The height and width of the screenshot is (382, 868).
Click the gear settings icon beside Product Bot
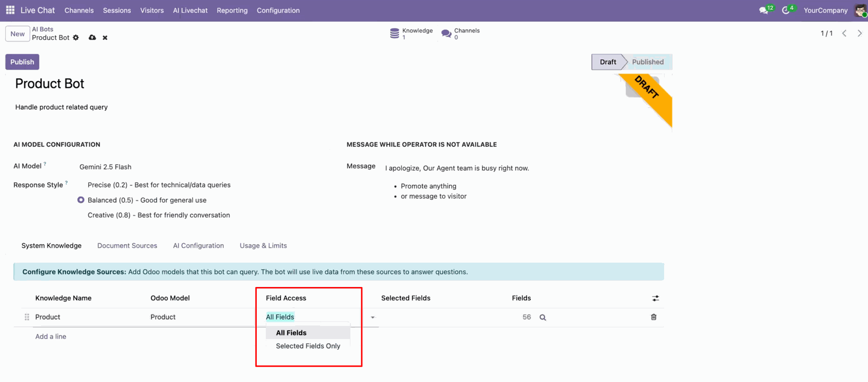(x=76, y=38)
